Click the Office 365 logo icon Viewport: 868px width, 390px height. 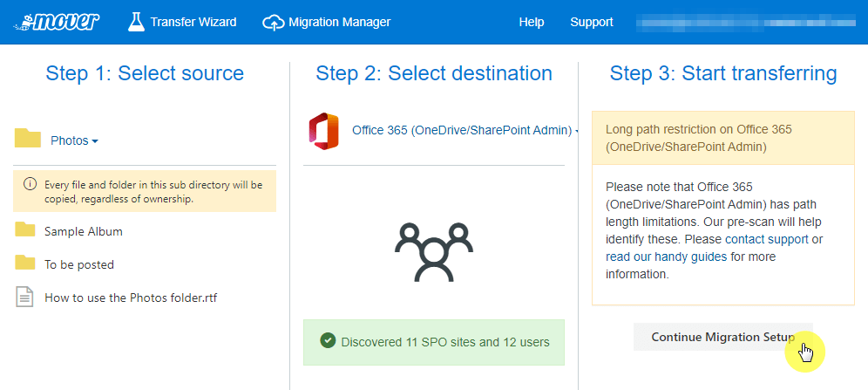point(324,131)
